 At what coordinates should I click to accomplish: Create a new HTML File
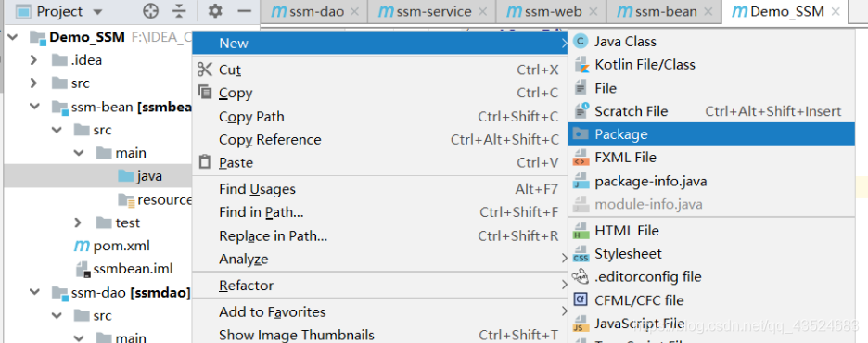pyautogui.click(x=711, y=231)
